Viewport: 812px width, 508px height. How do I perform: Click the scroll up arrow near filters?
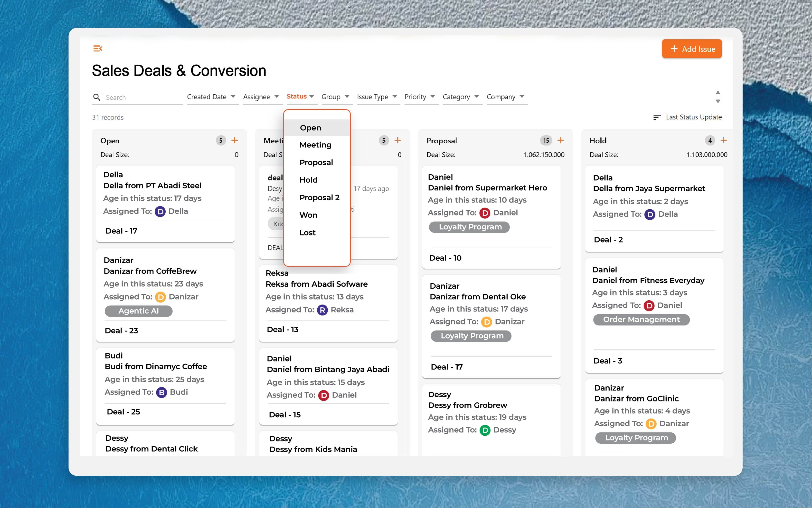(718, 92)
